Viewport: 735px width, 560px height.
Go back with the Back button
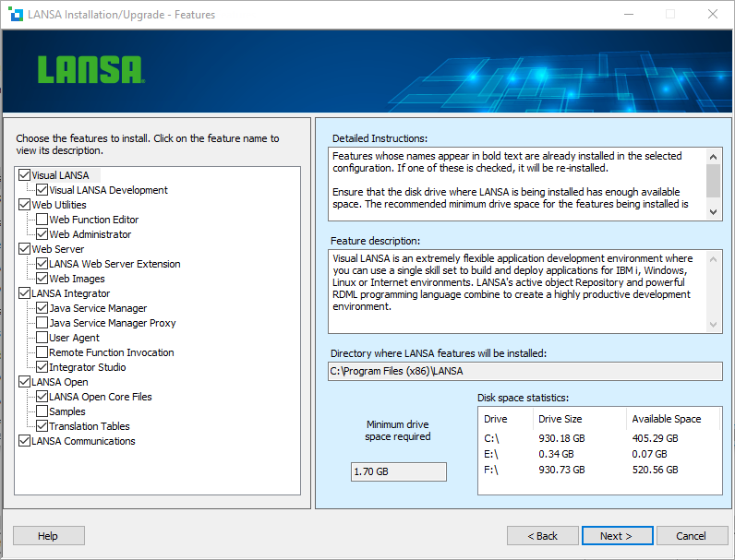(543, 536)
